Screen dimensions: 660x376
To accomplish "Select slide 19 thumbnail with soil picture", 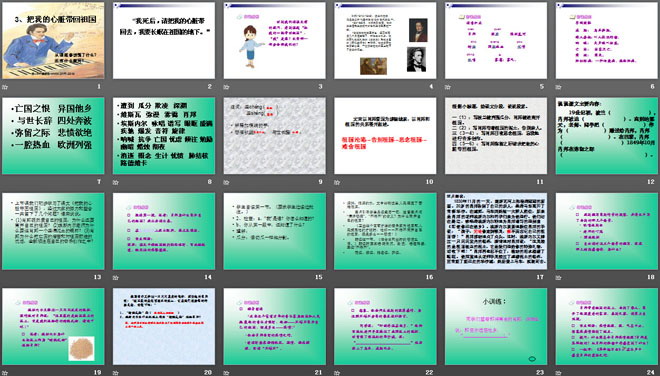I will [53, 326].
